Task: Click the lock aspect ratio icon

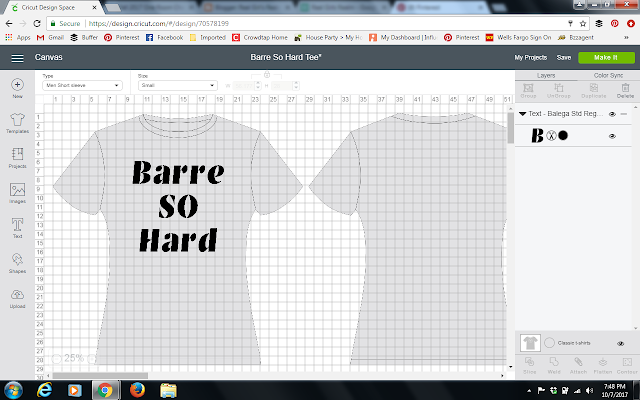Action: 267,75
